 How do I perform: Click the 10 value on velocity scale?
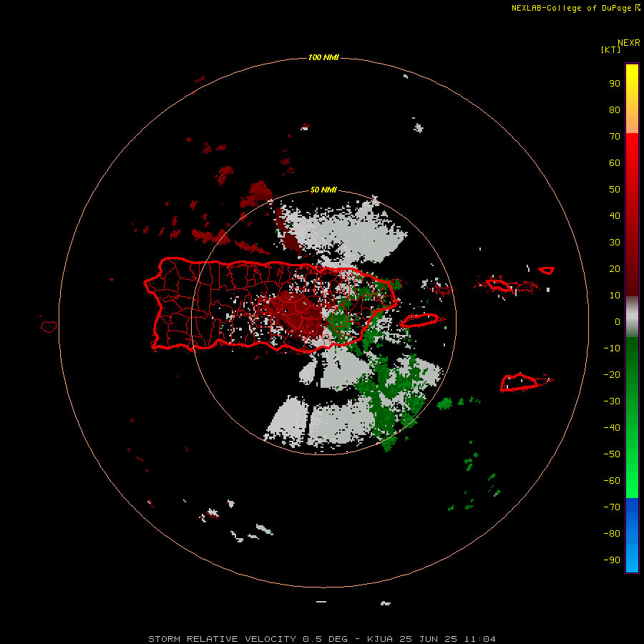click(615, 296)
